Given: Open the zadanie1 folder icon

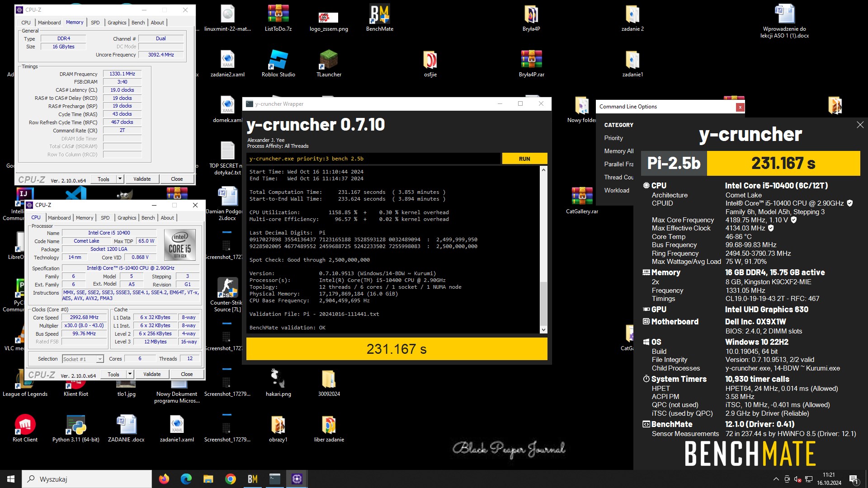Looking at the screenshot, I should click(632, 64).
